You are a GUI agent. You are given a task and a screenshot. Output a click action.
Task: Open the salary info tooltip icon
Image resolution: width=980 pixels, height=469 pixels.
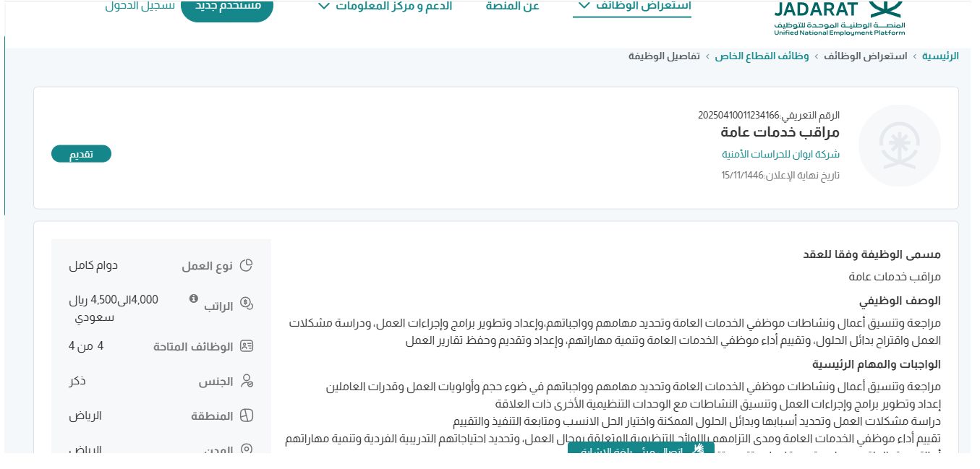(193, 298)
